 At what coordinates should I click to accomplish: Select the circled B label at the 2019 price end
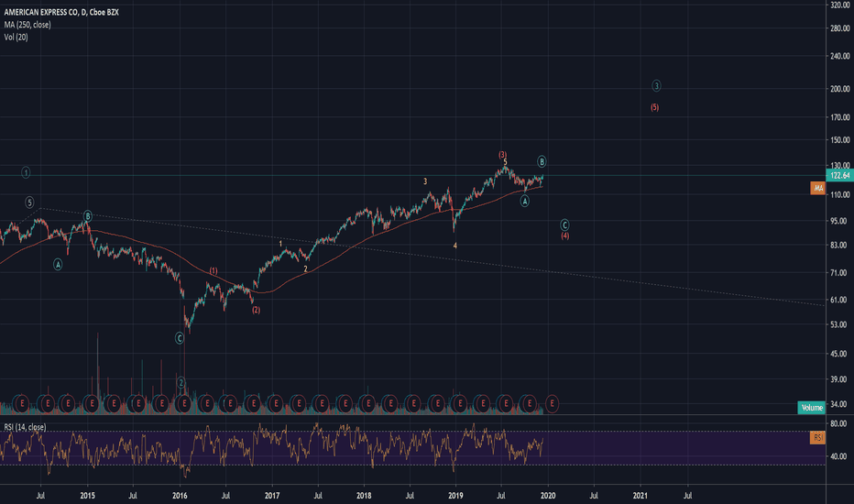coord(542,161)
